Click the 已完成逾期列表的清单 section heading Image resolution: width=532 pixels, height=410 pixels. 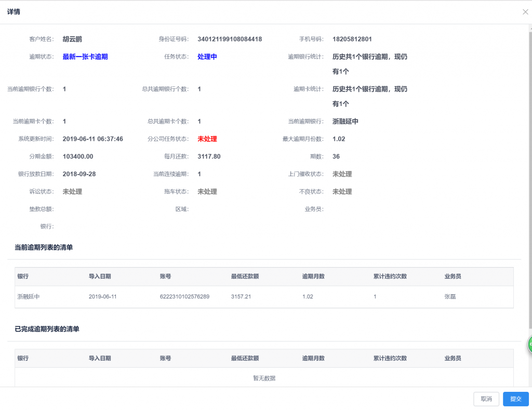(x=47, y=329)
